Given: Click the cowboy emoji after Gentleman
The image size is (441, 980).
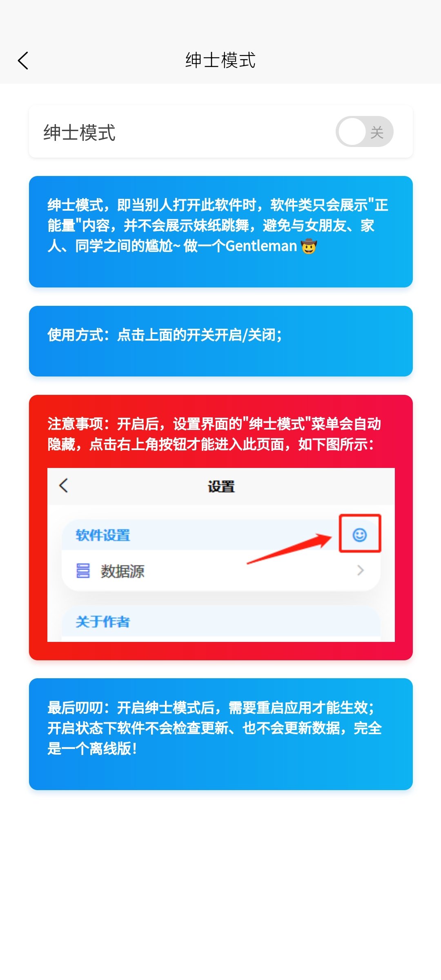Looking at the screenshot, I should 309,246.
